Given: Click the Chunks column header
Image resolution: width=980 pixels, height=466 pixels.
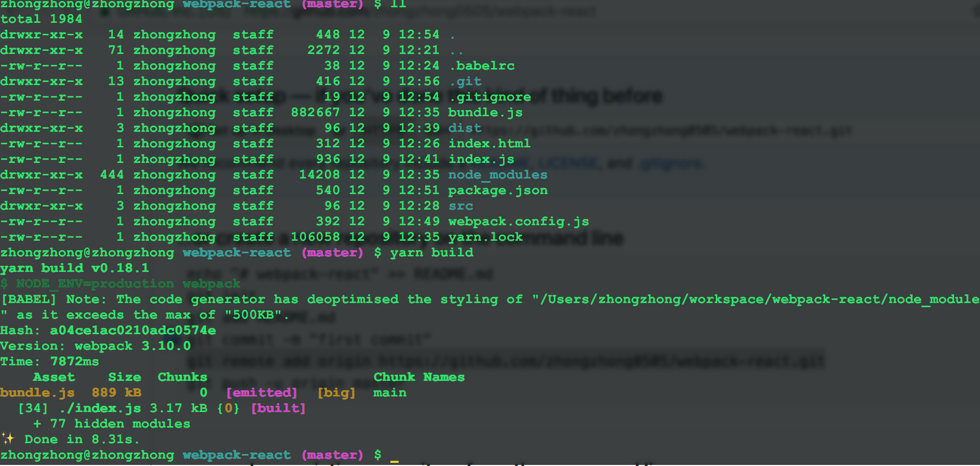Looking at the screenshot, I should pos(183,377).
